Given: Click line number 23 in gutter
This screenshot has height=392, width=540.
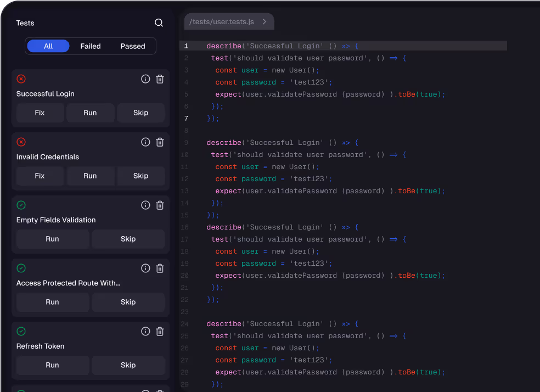Looking at the screenshot, I should [184, 311].
